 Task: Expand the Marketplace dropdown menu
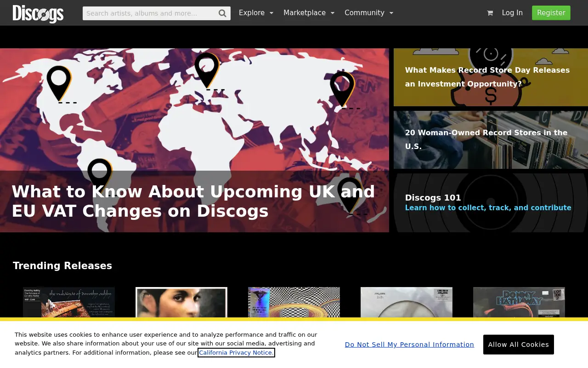pyautogui.click(x=309, y=13)
